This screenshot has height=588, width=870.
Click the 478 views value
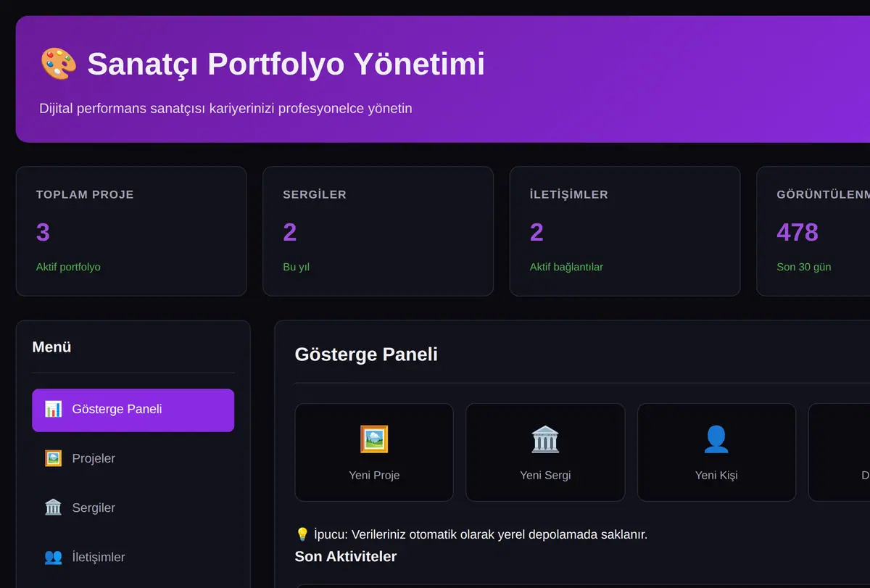pyautogui.click(x=797, y=232)
